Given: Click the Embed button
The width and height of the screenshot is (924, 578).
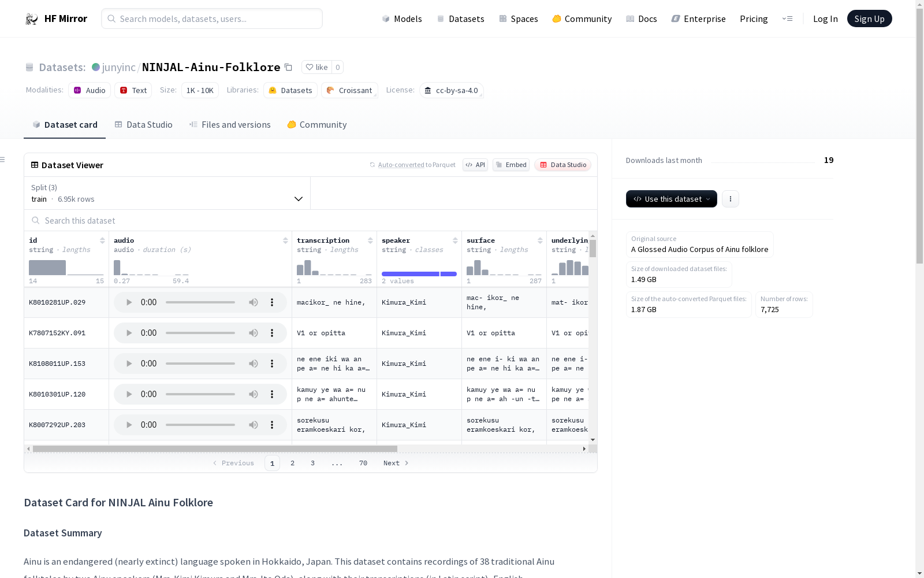Looking at the screenshot, I should (x=511, y=165).
